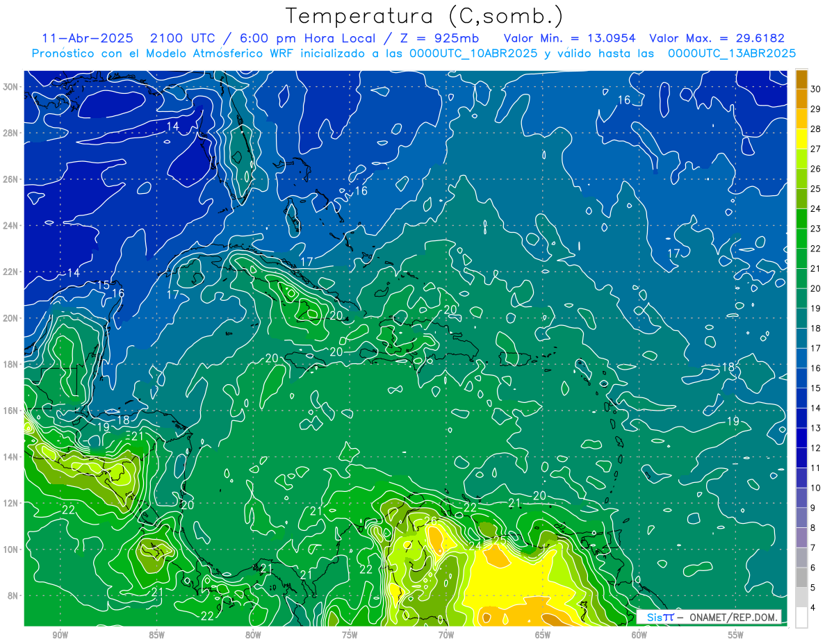Click the color scale label 27
Image resolution: width=834 pixels, height=644 pixels.
[x=816, y=149]
